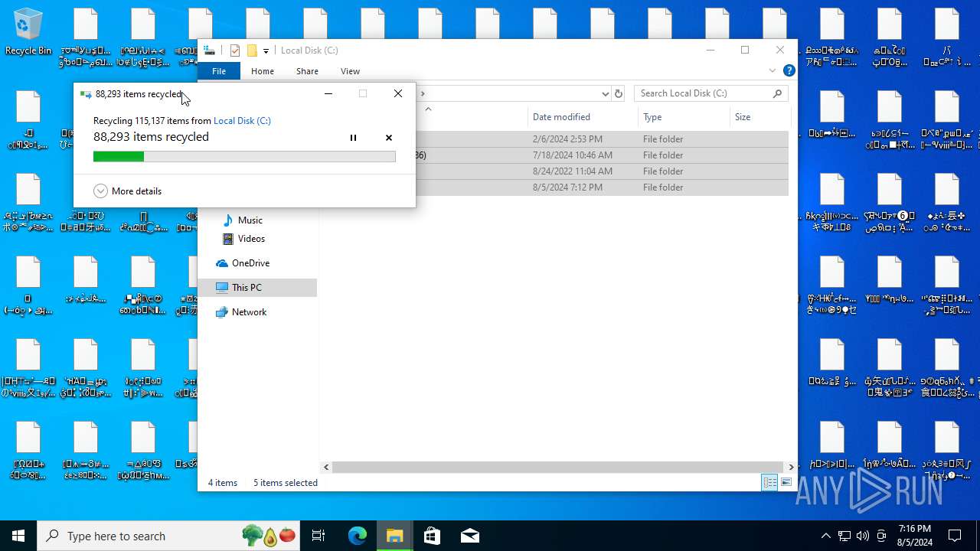Expand the Explorer ribbon chevron
The width and height of the screenshot is (980, 551).
coord(772,70)
